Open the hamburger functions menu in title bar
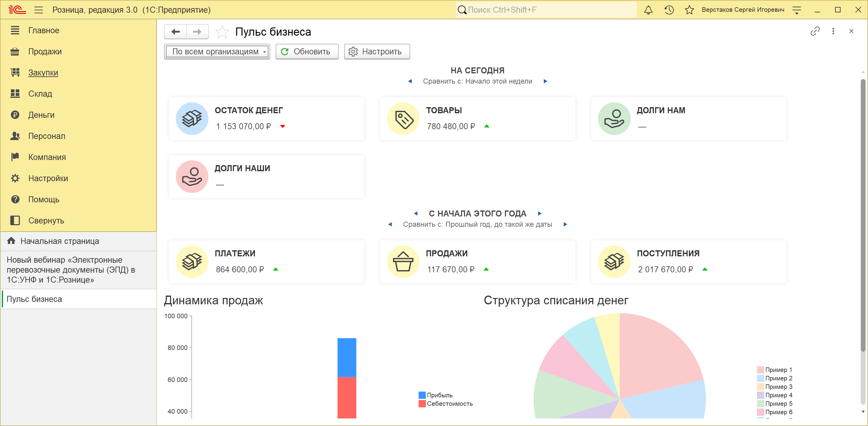 39,10
